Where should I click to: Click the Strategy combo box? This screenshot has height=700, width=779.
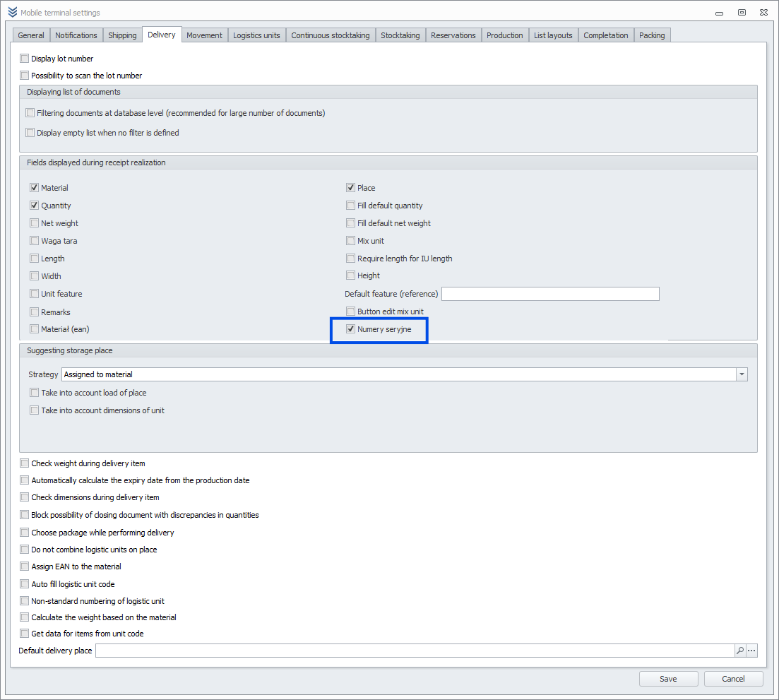(x=405, y=374)
